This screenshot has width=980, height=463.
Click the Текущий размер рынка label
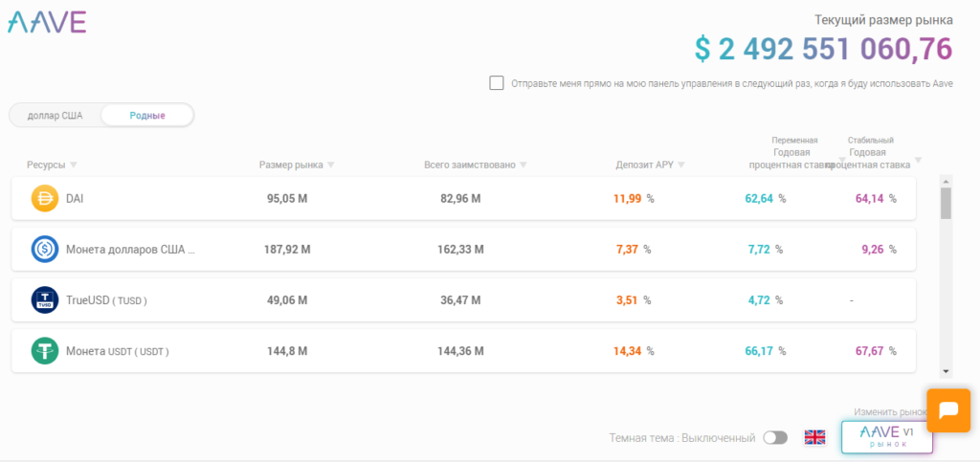click(x=883, y=20)
